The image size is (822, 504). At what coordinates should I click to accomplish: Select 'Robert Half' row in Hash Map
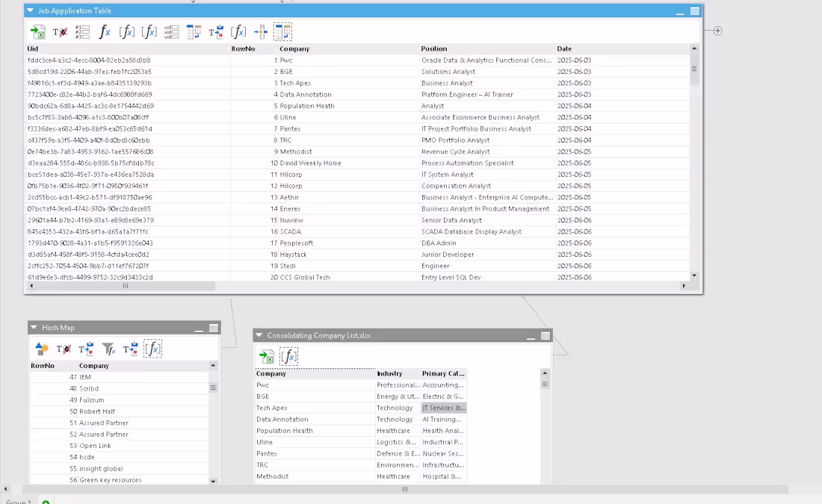pyautogui.click(x=120, y=411)
